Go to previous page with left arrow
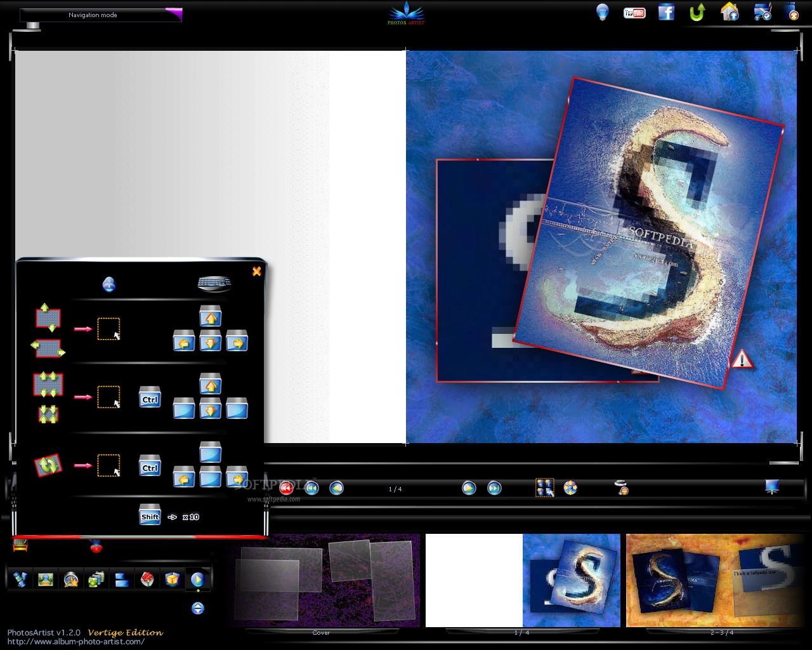The image size is (812, 650). (336, 487)
